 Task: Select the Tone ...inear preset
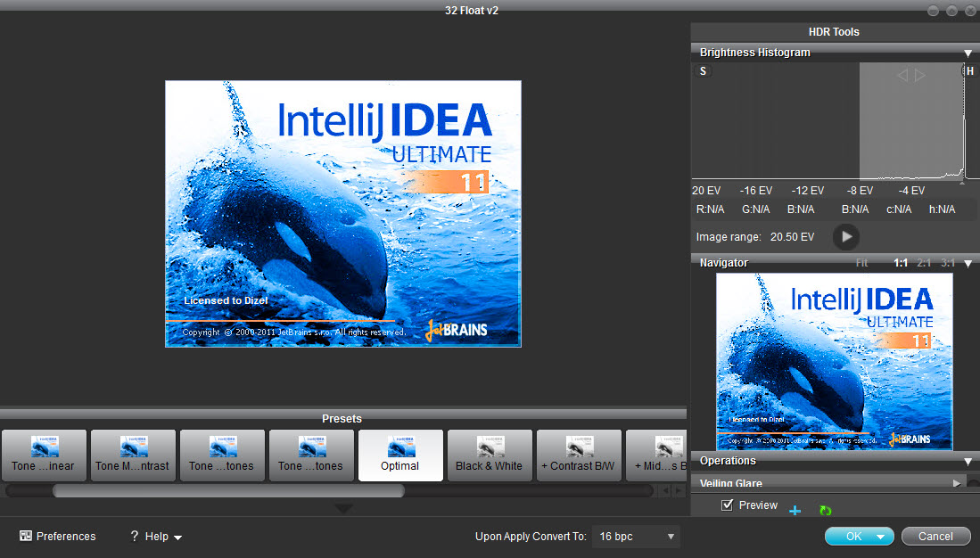(x=44, y=455)
